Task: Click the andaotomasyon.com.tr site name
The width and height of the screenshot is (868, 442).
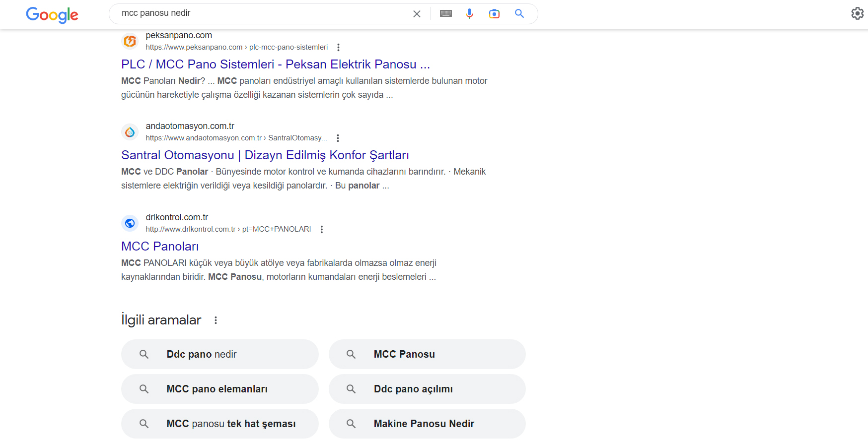Action: pos(190,126)
